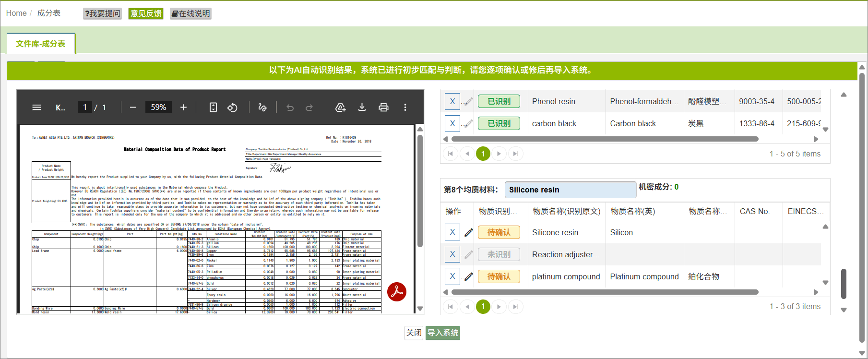Print the PDF document
This screenshot has width=868, height=359.
(383, 108)
